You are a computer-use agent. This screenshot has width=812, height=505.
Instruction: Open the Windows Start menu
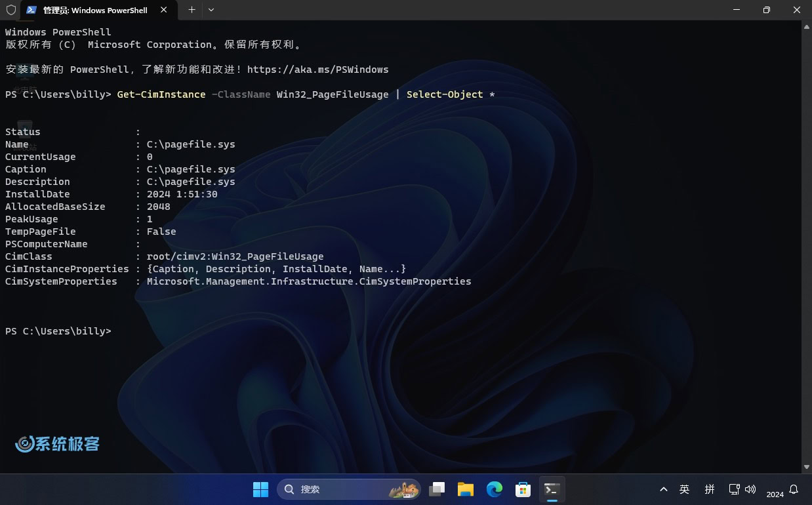pos(260,489)
